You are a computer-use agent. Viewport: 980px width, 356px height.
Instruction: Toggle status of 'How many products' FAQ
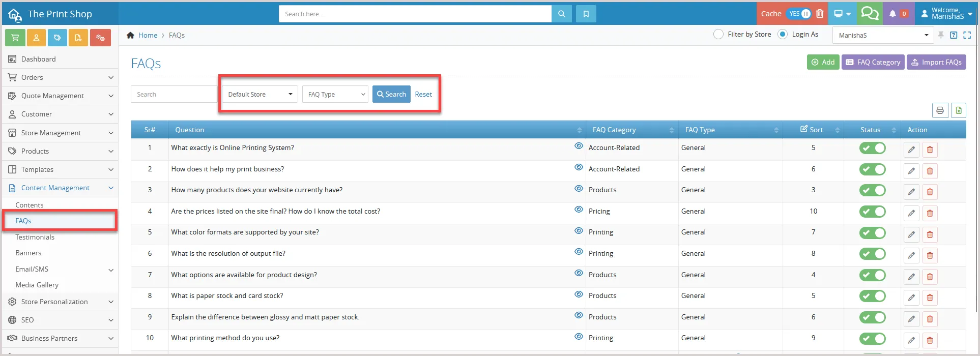click(873, 190)
